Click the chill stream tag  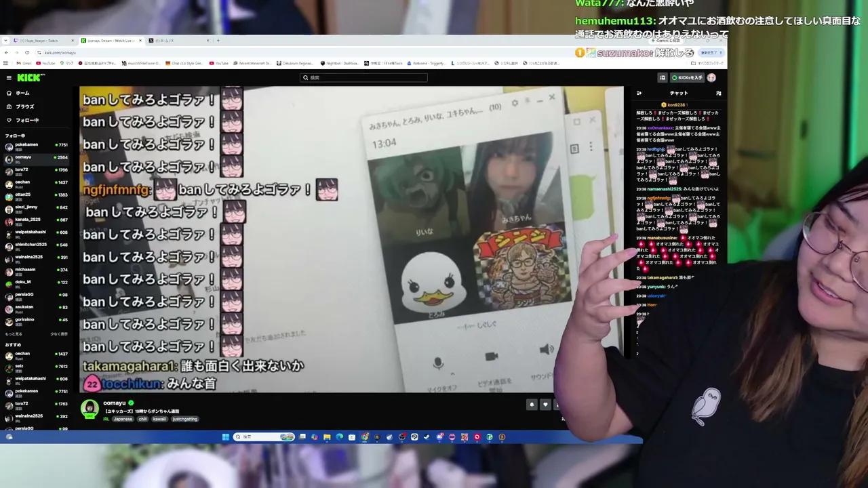coord(142,419)
